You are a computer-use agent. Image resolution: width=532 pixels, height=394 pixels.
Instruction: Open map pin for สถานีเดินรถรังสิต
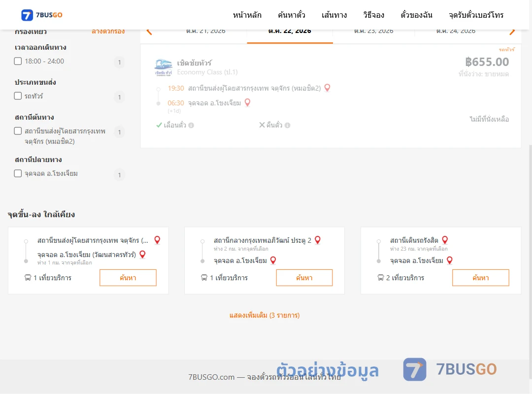coord(445,240)
